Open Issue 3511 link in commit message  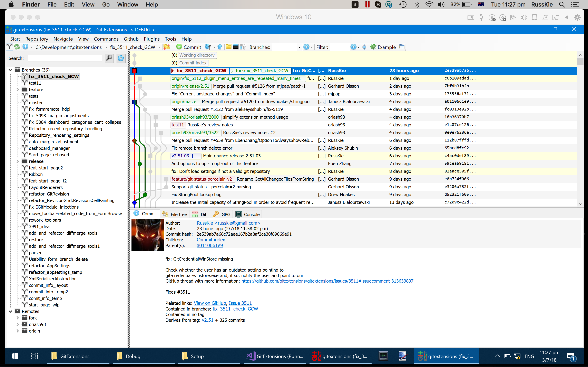[x=240, y=303]
